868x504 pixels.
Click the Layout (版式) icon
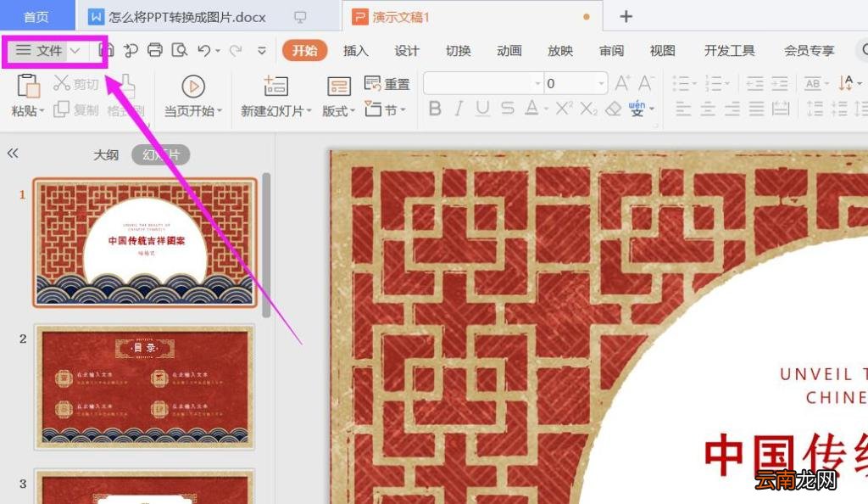tap(339, 87)
